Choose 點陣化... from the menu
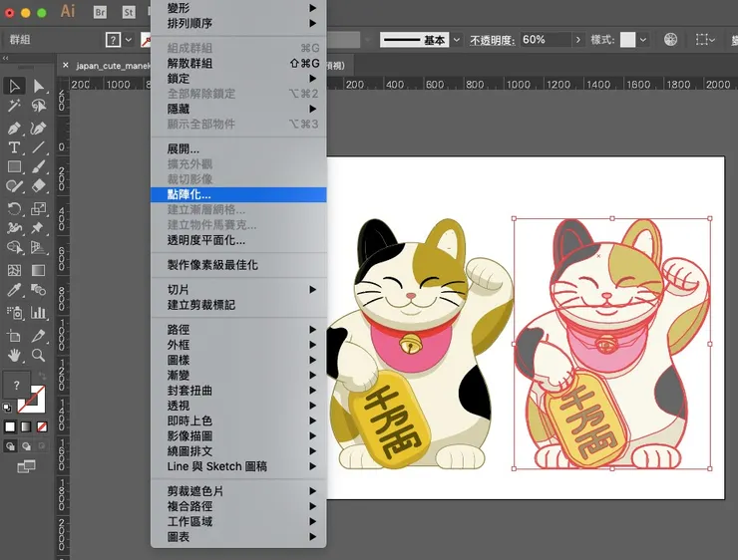This screenshot has width=738, height=560. pos(238,194)
